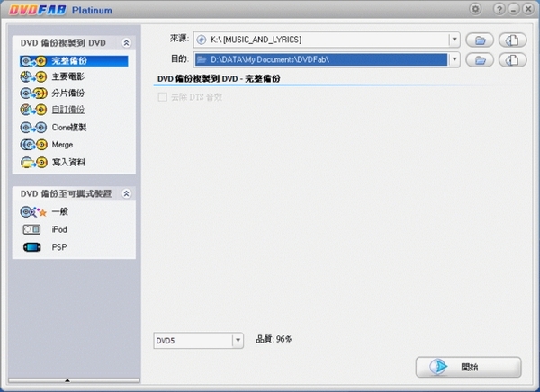Screen dimensions: 540x392
Task: Toggle 去除 DTS 音效 checkbox
Action: (162, 97)
